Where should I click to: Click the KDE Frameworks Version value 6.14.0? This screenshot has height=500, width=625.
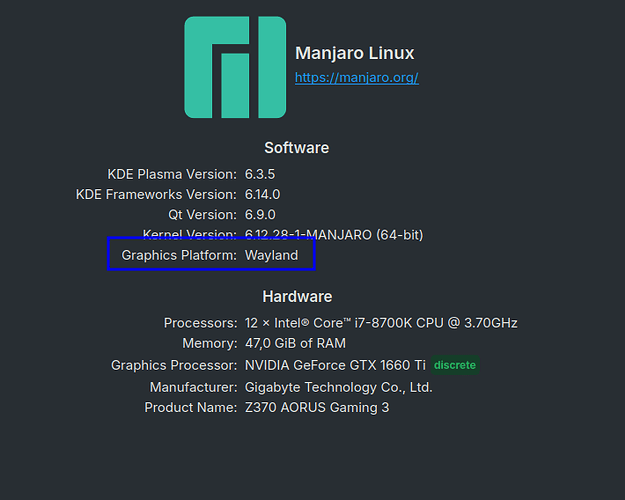262,195
